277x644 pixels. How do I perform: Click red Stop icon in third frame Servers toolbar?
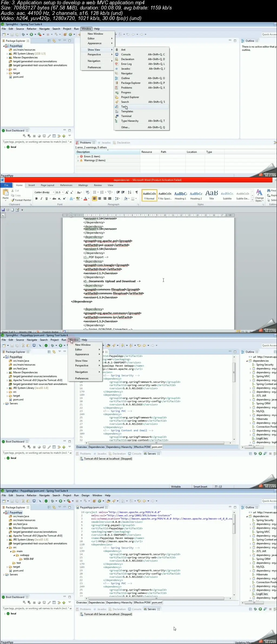(x=271, y=454)
